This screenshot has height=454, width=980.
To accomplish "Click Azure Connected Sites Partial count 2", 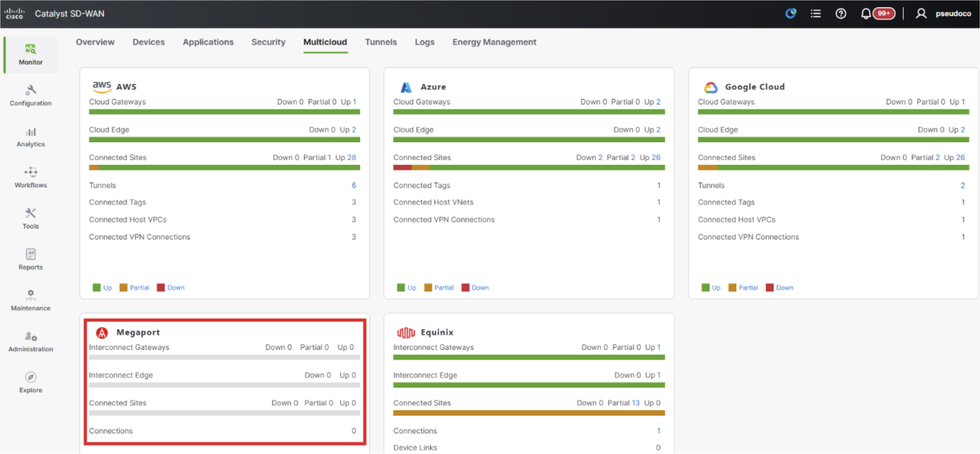I will (x=633, y=157).
